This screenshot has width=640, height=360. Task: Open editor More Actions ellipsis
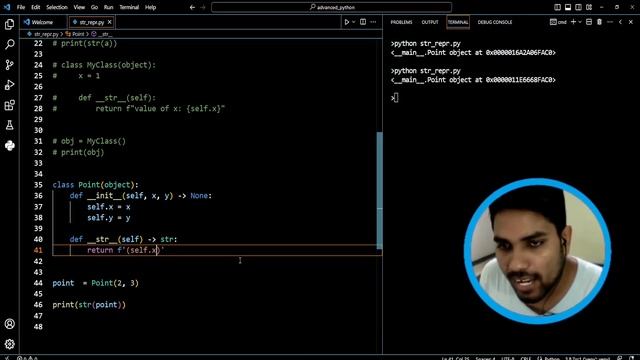(373, 22)
